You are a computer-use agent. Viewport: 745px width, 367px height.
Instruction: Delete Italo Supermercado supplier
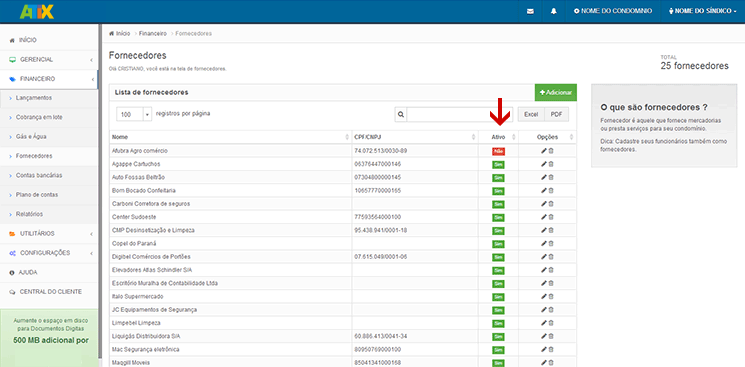tap(551, 297)
